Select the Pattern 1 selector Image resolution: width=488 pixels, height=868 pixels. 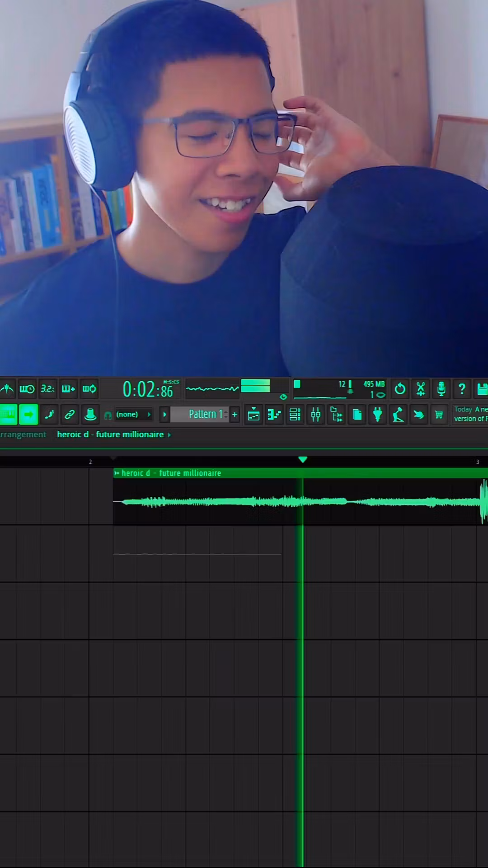coord(200,415)
